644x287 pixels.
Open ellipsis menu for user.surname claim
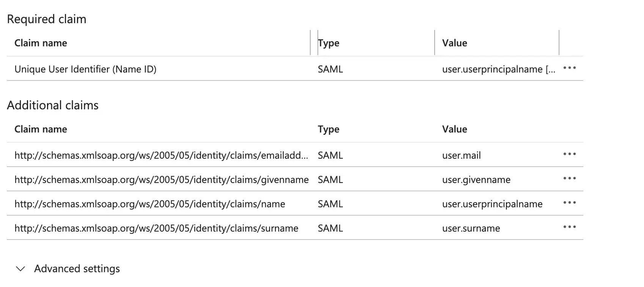pos(569,227)
